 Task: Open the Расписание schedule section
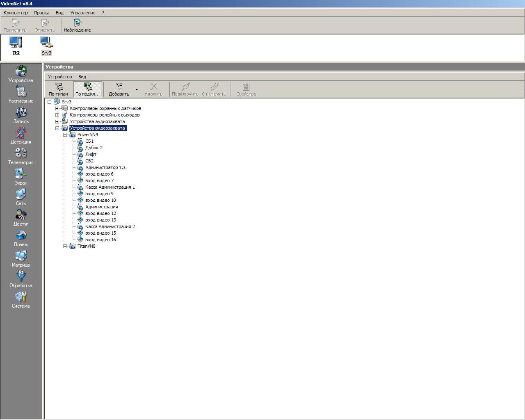click(x=21, y=94)
